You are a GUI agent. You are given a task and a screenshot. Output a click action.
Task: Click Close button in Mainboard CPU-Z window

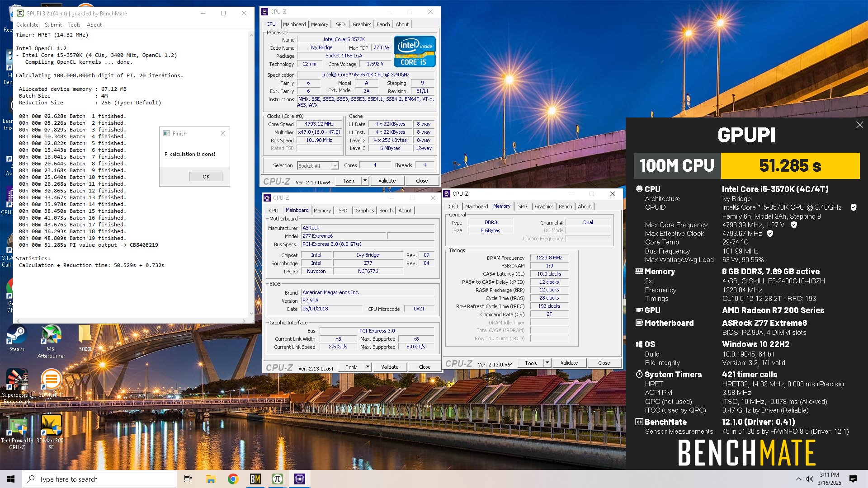[x=425, y=367]
